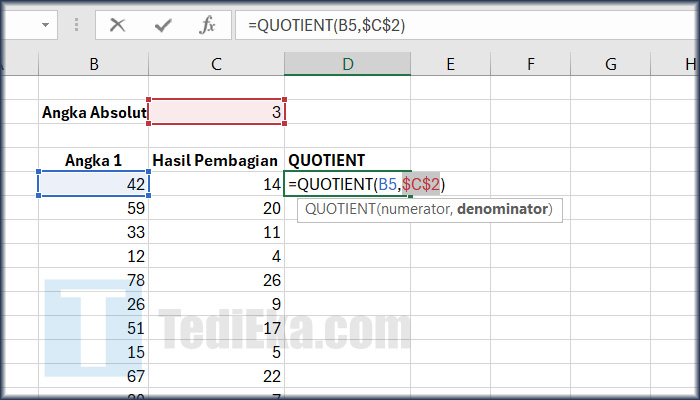This screenshot has width=700, height=400.
Task: Click cell with value 12
Action: click(x=93, y=256)
